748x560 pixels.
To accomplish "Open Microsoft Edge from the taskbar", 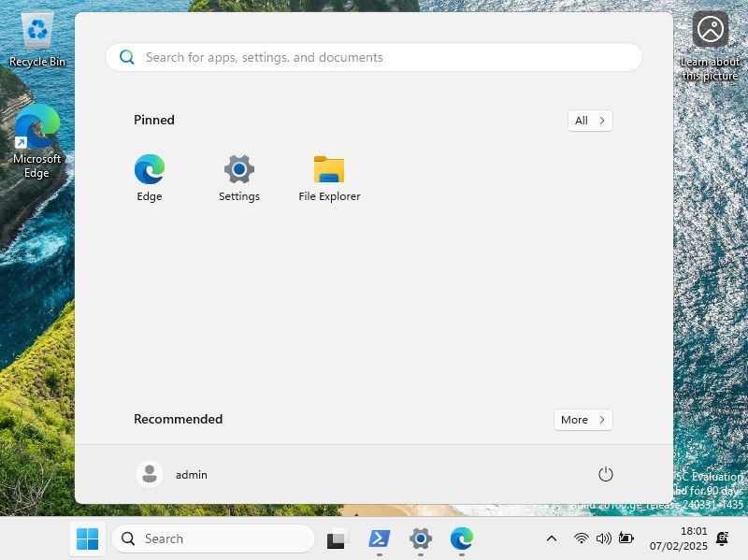I will click(x=462, y=538).
